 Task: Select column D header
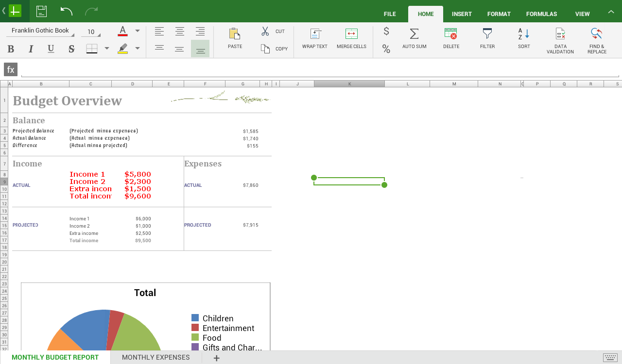point(132,84)
